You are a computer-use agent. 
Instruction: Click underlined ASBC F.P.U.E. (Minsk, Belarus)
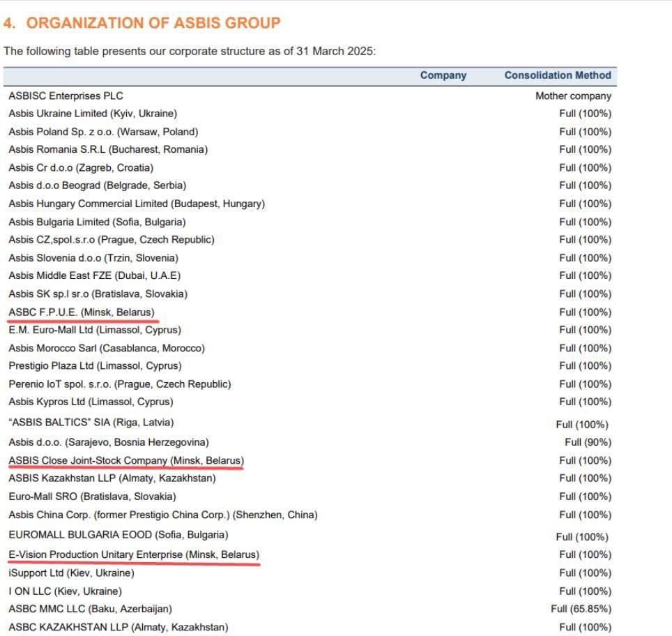(x=82, y=312)
